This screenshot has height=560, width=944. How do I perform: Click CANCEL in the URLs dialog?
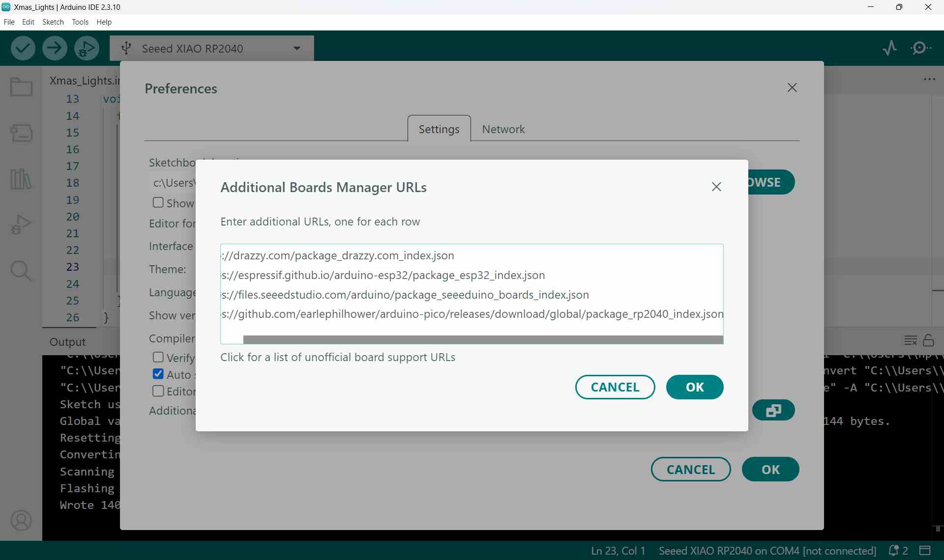tap(615, 387)
